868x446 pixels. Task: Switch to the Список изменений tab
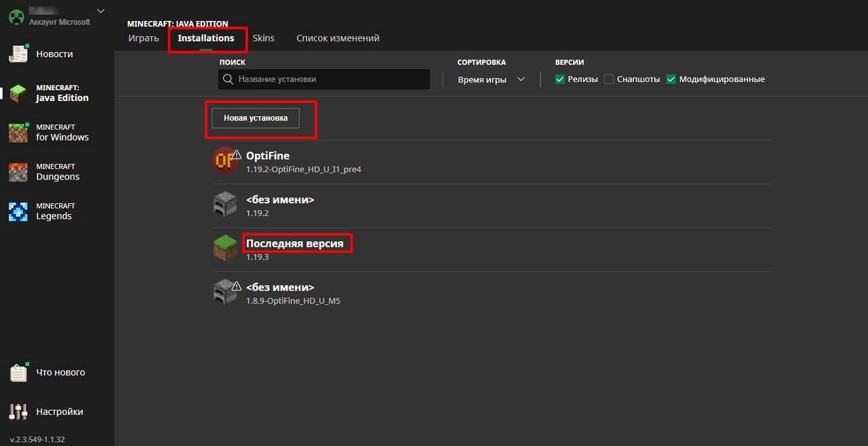pos(338,38)
